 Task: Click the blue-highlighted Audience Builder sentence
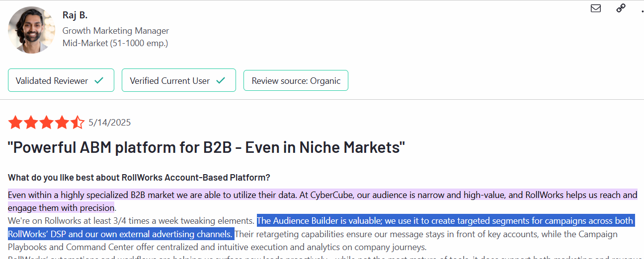[x=321, y=227]
